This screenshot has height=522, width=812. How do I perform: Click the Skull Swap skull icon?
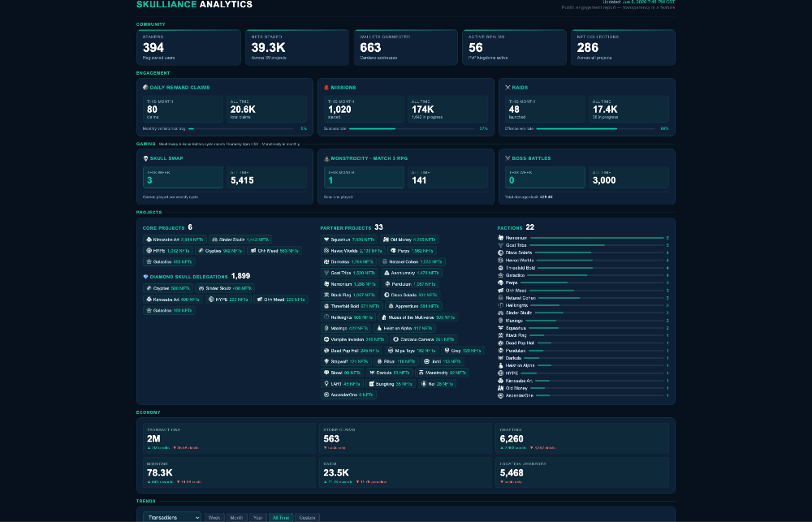pyautogui.click(x=145, y=158)
